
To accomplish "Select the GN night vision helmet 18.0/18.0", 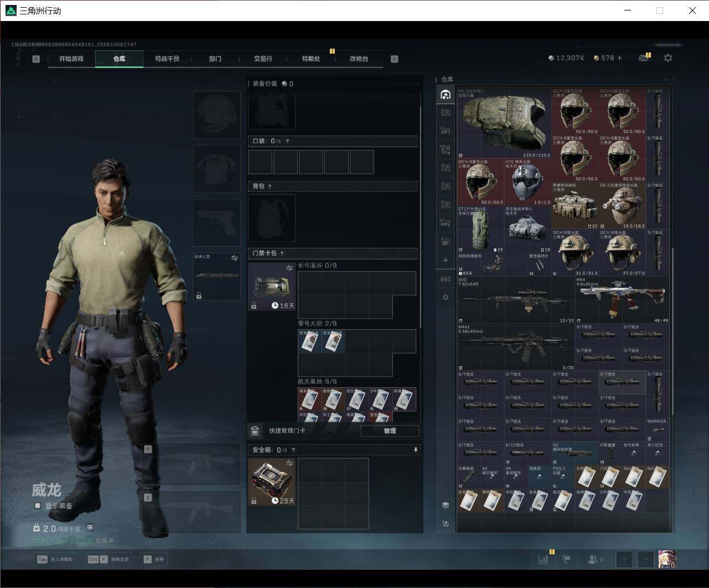I will [622, 206].
